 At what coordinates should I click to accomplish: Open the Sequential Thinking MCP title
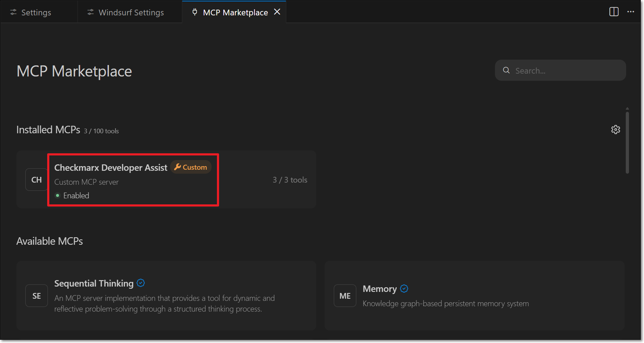point(94,283)
